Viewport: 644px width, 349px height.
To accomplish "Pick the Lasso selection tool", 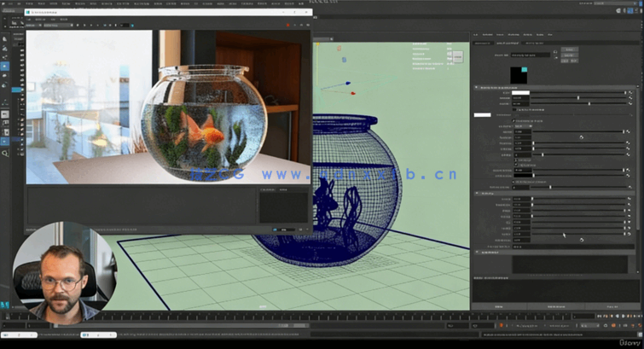I will click(5, 48).
